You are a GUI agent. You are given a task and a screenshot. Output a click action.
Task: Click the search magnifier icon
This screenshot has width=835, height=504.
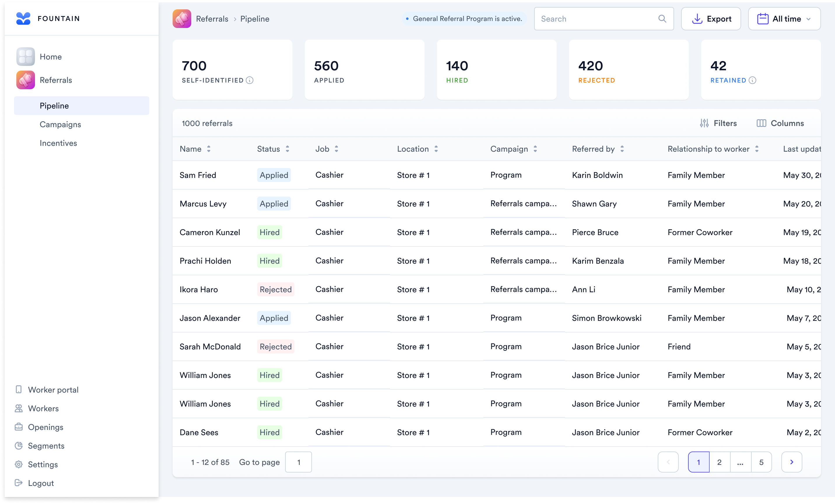pos(662,19)
